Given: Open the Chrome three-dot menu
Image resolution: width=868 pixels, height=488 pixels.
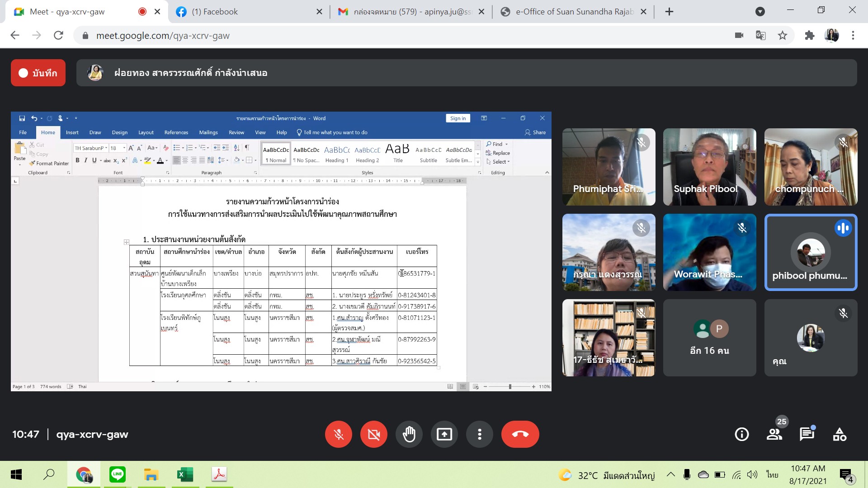Looking at the screenshot, I should pyautogui.click(x=853, y=36).
